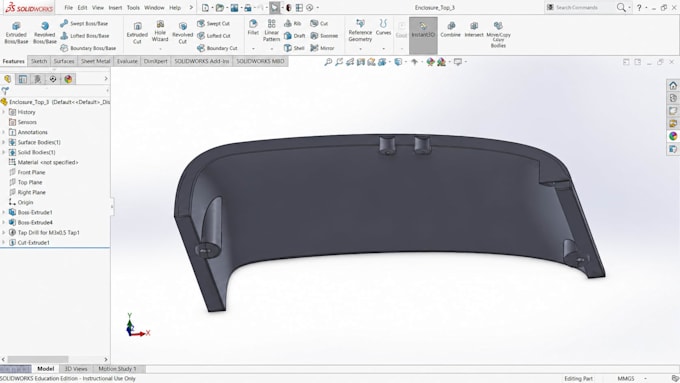Open the Home task pane icon
This screenshot has width=680, height=383.
pos(673,85)
